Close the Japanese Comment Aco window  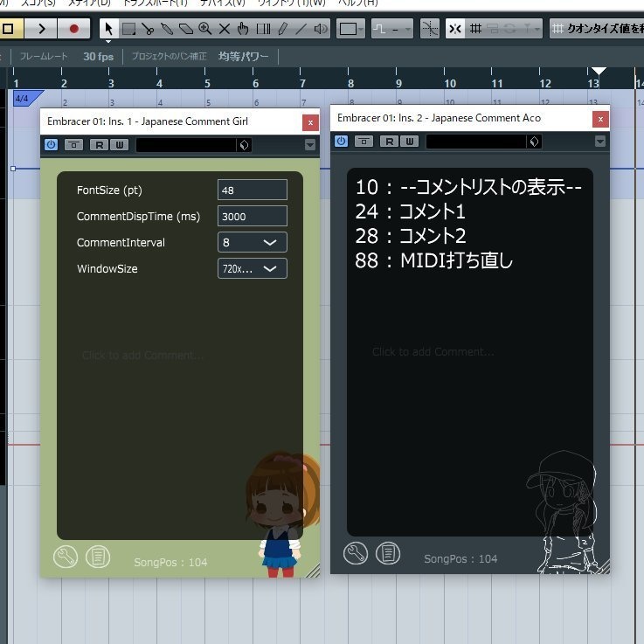click(x=600, y=119)
